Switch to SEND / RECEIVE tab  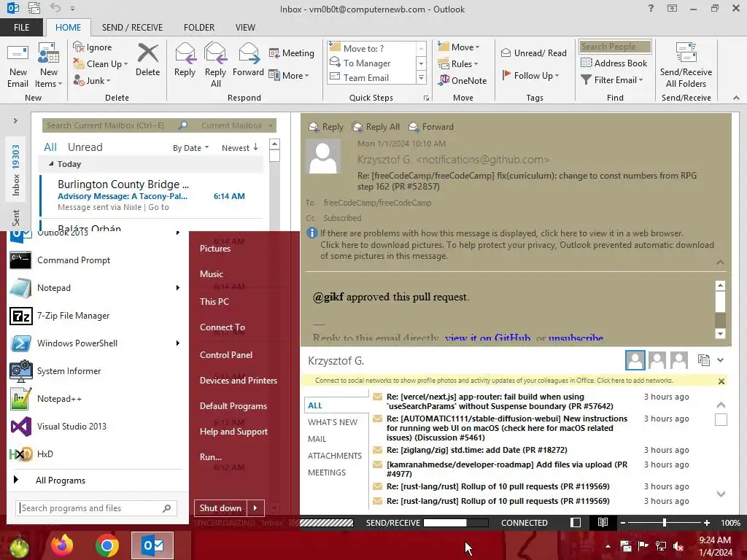coord(132,27)
